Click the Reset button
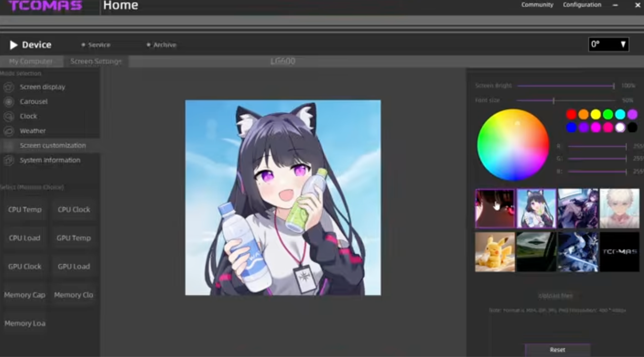644x357 pixels. tap(558, 350)
